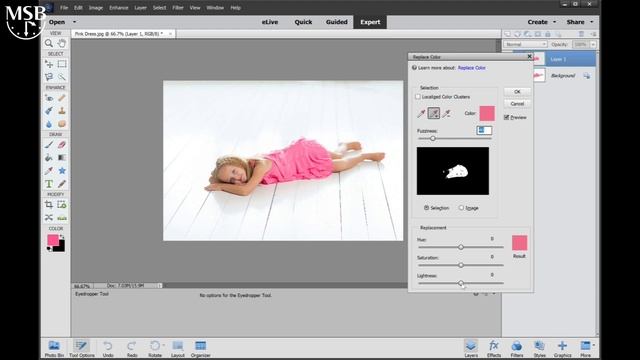Select the Eraser tool

point(62,144)
